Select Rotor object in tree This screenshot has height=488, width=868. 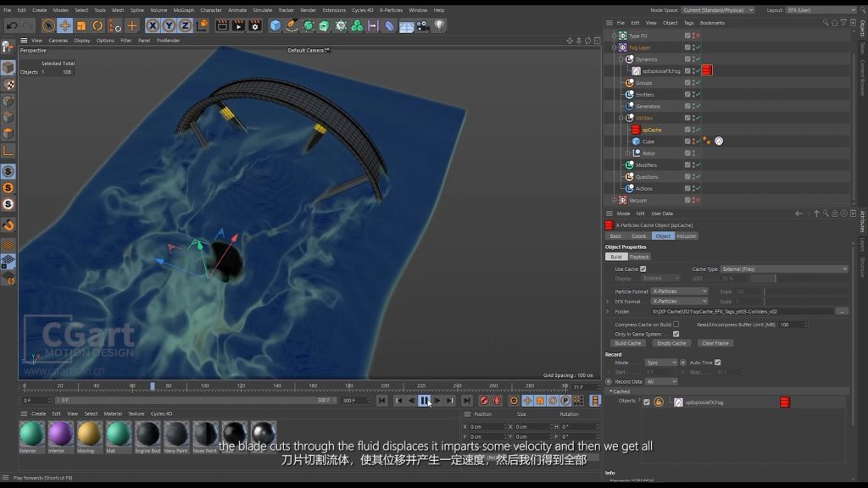pyautogui.click(x=648, y=153)
